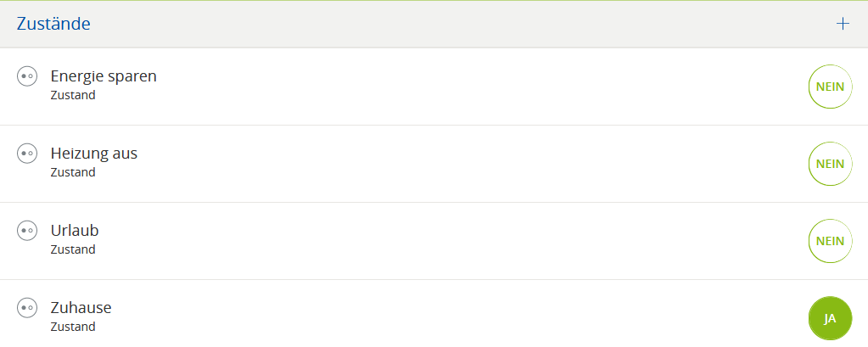Select the Zuhause entry title

[x=81, y=308]
